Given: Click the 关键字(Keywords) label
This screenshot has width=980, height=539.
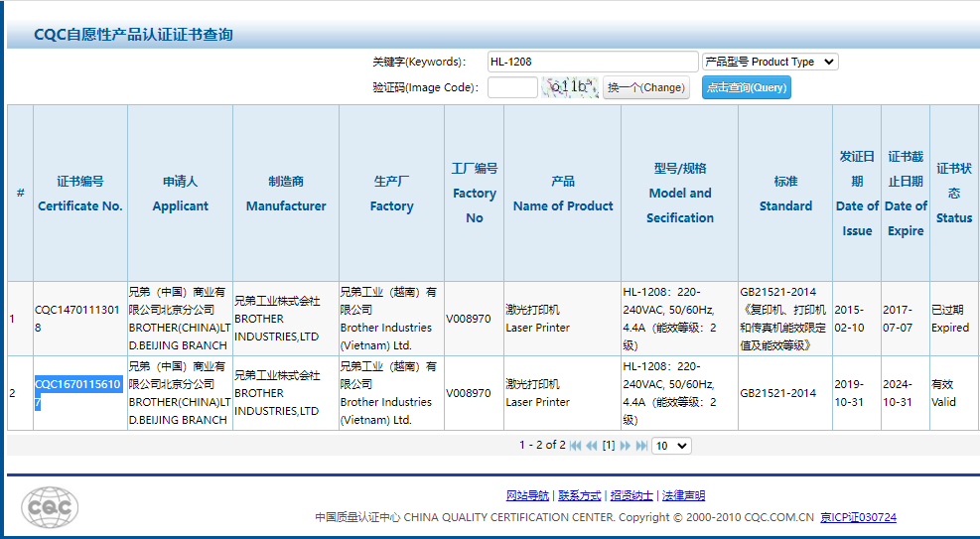Looking at the screenshot, I should (x=419, y=62).
